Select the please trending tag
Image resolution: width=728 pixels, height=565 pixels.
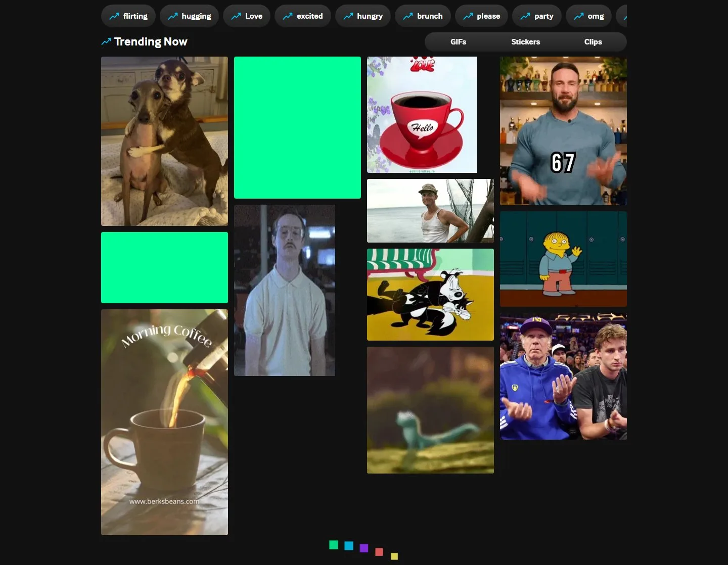481,16
